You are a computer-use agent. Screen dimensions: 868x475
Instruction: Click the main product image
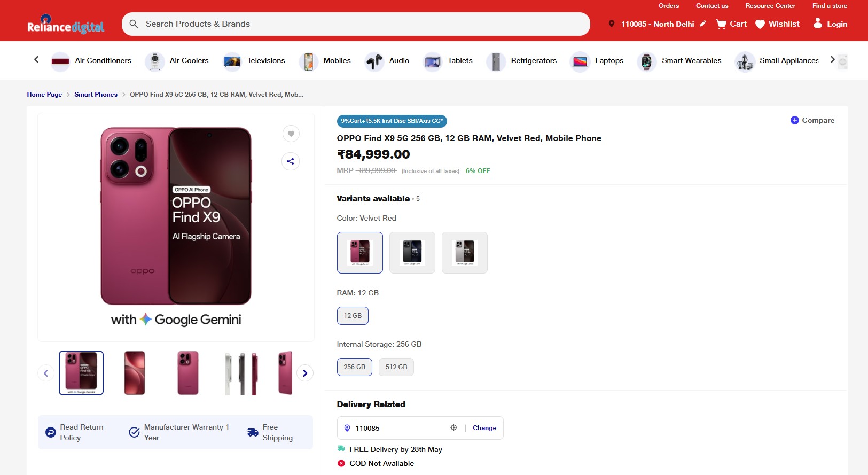pyautogui.click(x=176, y=227)
